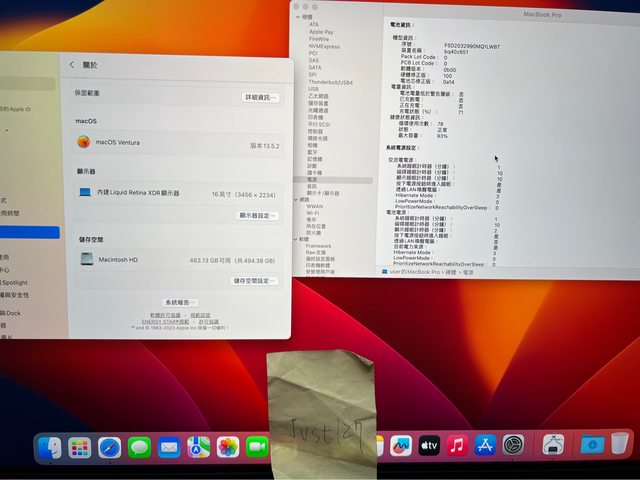Collapse the 網路 section in sidebar
The height and width of the screenshot is (480, 640).
pos(297,199)
